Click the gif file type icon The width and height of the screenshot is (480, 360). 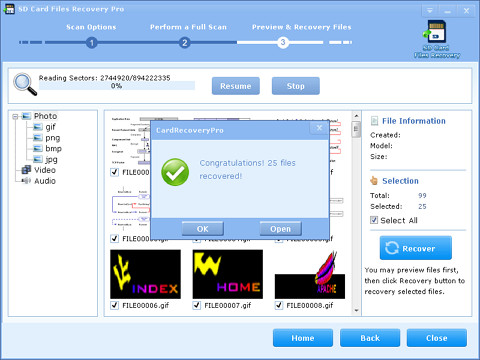[38, 127]
